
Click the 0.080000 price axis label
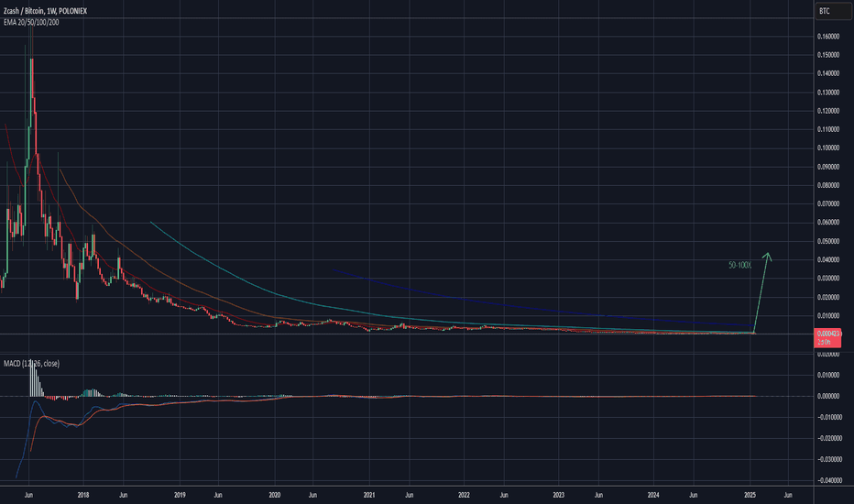click(x=827, y=185)
